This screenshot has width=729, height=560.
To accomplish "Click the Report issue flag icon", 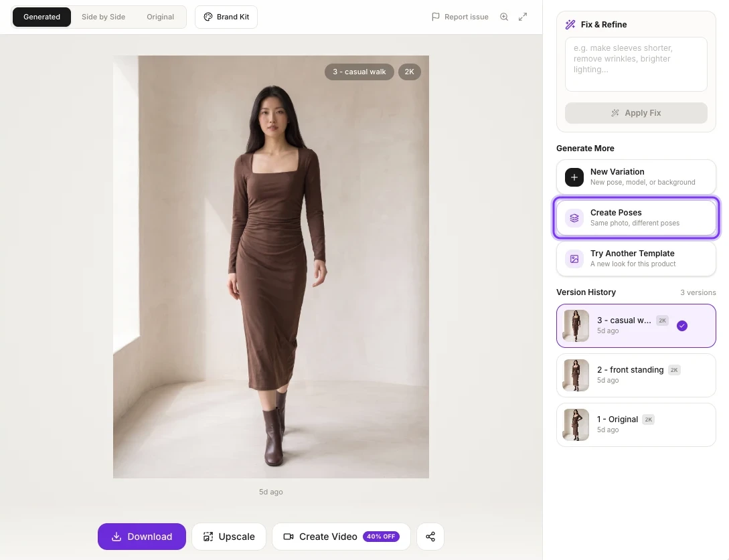I will coord(436,17).
